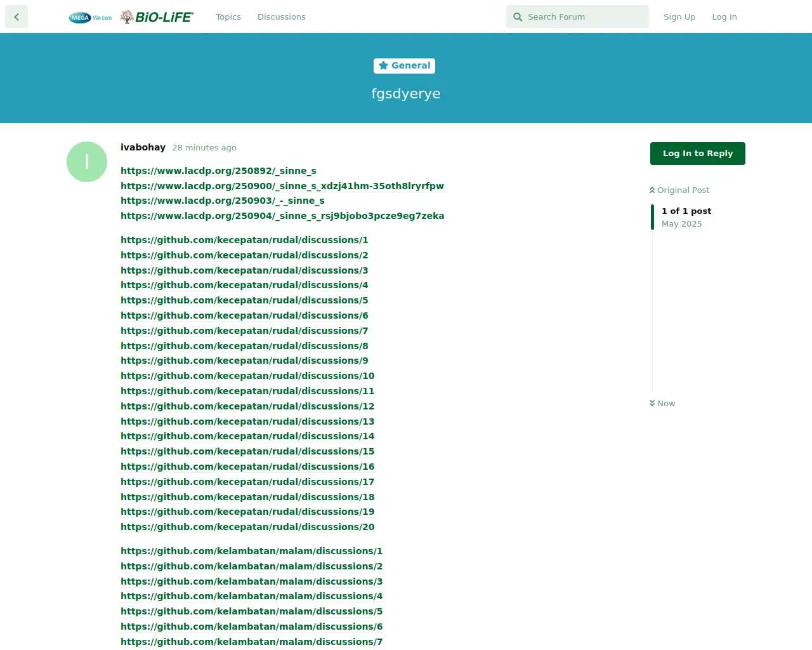Image resolution: width=812 pixels, height=650 pixels.
Task: Open the Discussions menu item
Action: [x=281, y=17]
